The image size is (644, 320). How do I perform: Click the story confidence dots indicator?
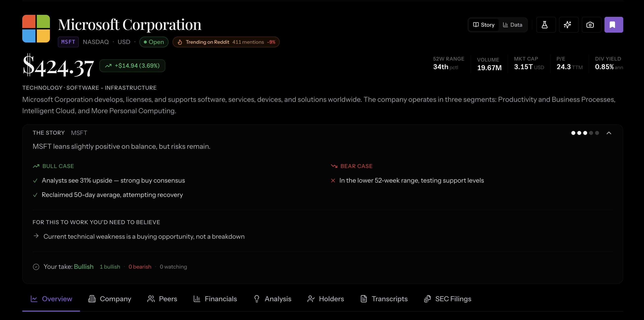585,133
